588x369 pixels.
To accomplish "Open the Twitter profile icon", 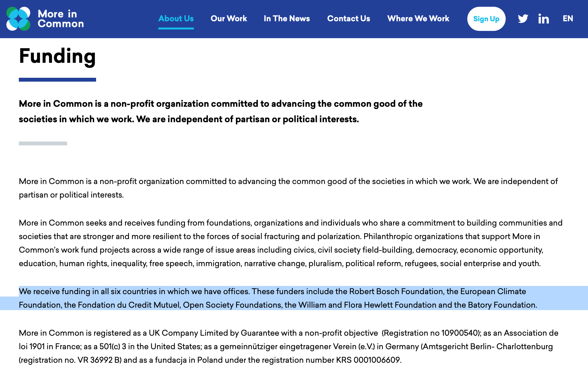I will (x=523, y=19).
